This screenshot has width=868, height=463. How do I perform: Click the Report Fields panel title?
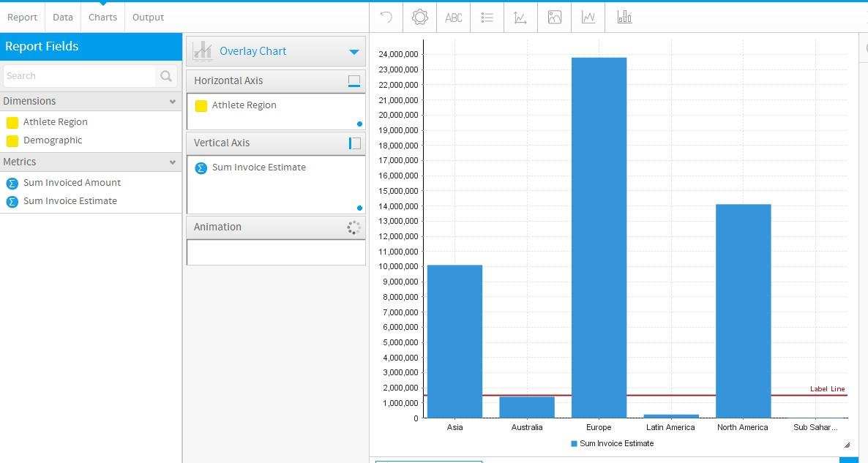(42, 47)
